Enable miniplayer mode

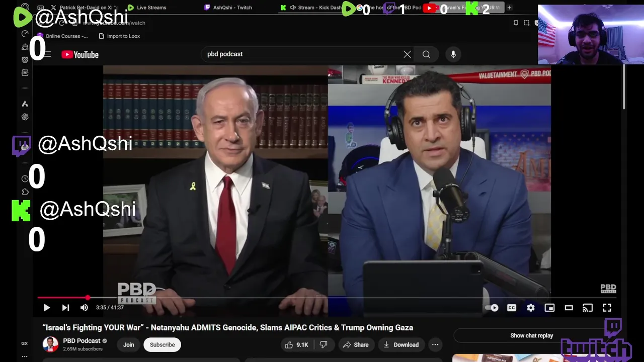pos(549,308)
